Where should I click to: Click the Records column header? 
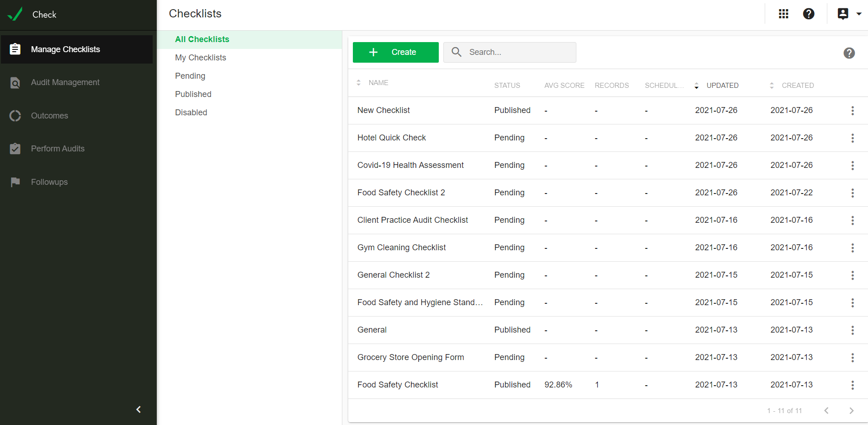pyautogui.click(x=612, y=86)
